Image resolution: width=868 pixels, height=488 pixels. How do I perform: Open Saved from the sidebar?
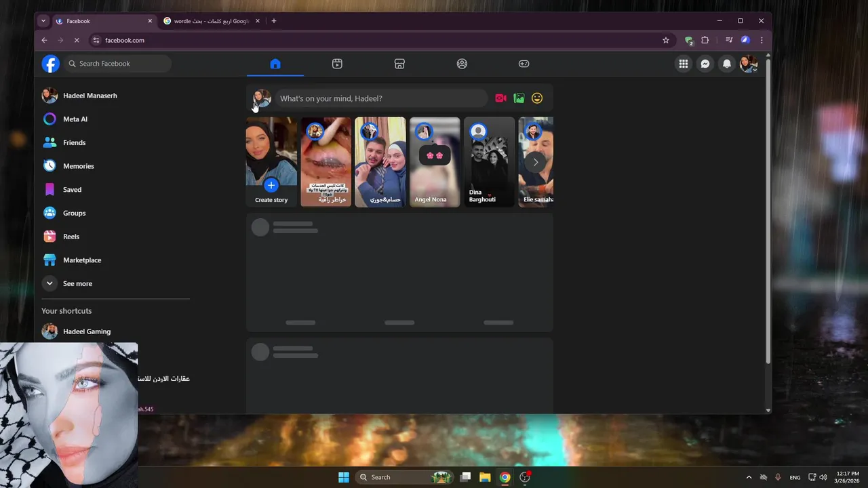[x=115, y=190]
